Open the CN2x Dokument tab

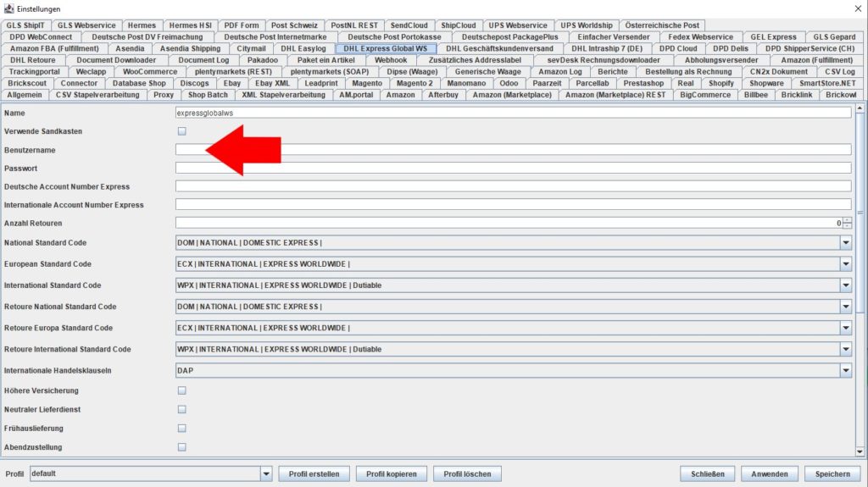pyautogui.click(x=778, y=72)
